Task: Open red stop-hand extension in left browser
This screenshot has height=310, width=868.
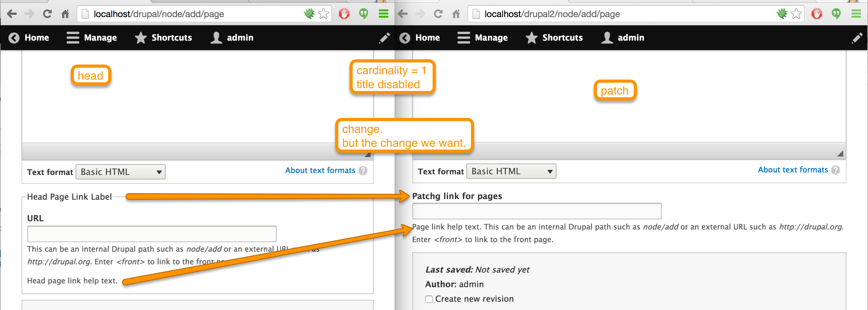Action: [344, 14]
